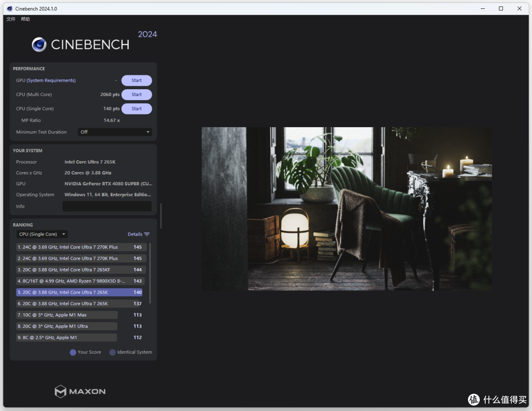Open the System Requirements link
Image resolution: width=532 pixels, height=411 pixels.
51,80
